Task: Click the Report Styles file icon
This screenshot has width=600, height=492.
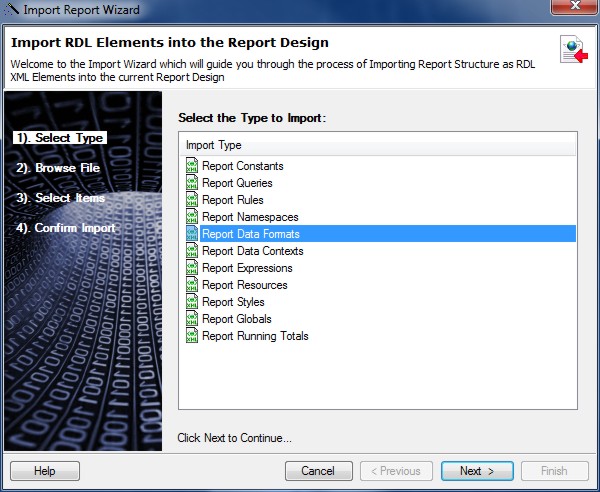Action: click(192, 302)
